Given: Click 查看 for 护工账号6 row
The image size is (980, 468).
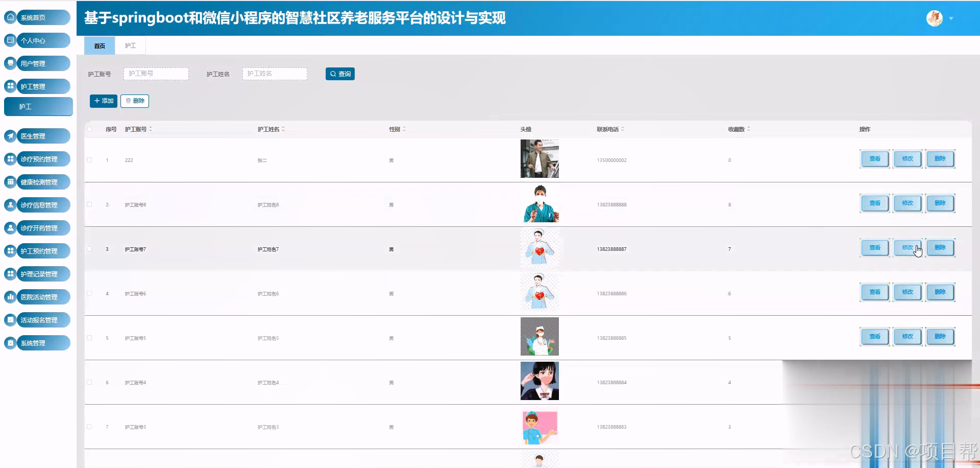Looking at the screenshot, I should (875, 292).
